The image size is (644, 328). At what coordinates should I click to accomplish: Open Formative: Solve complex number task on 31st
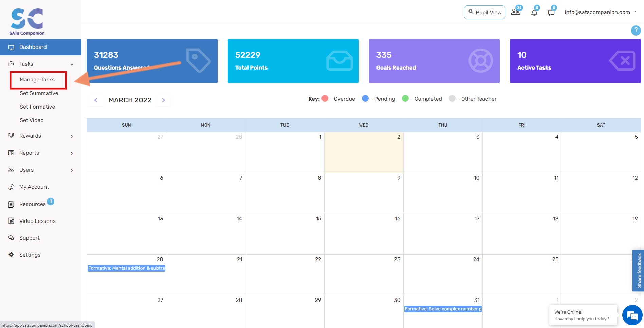point(443,309)
